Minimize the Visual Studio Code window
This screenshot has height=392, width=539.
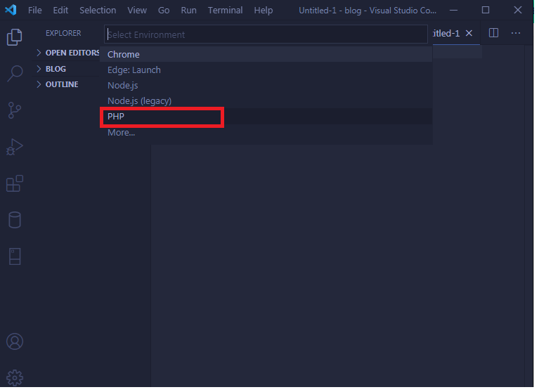454,11
